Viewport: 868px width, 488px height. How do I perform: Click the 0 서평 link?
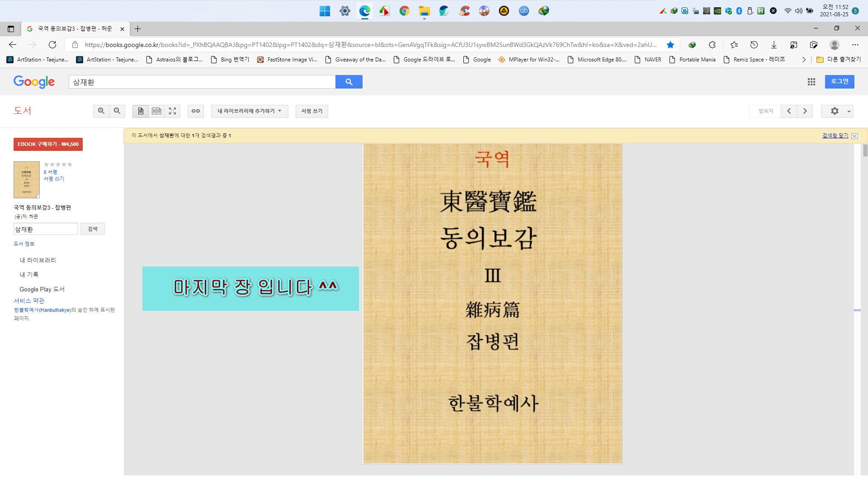pyautogui.click(x=50, y=172)
